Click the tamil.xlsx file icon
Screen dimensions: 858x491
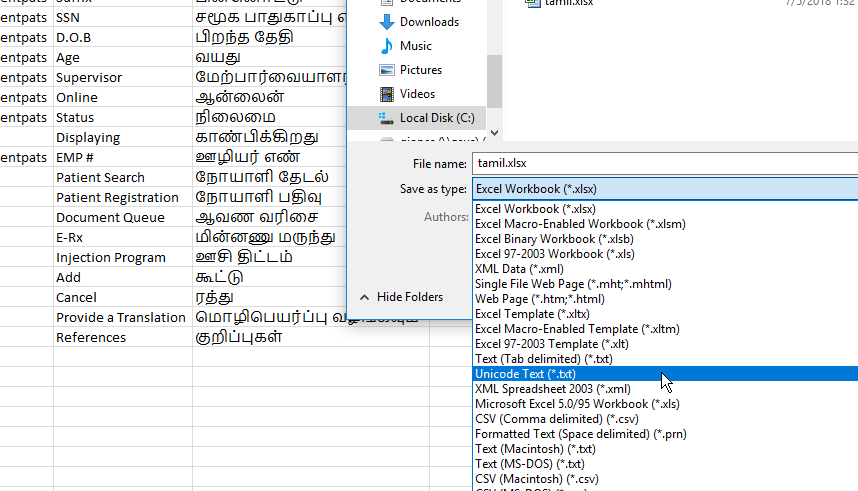(x=530, y=3)
